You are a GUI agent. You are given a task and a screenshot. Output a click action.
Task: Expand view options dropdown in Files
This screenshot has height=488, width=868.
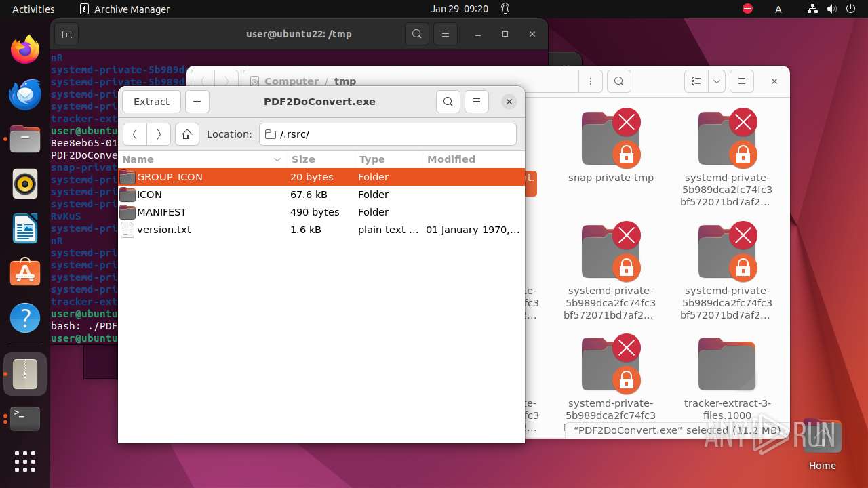click(717, 81)
